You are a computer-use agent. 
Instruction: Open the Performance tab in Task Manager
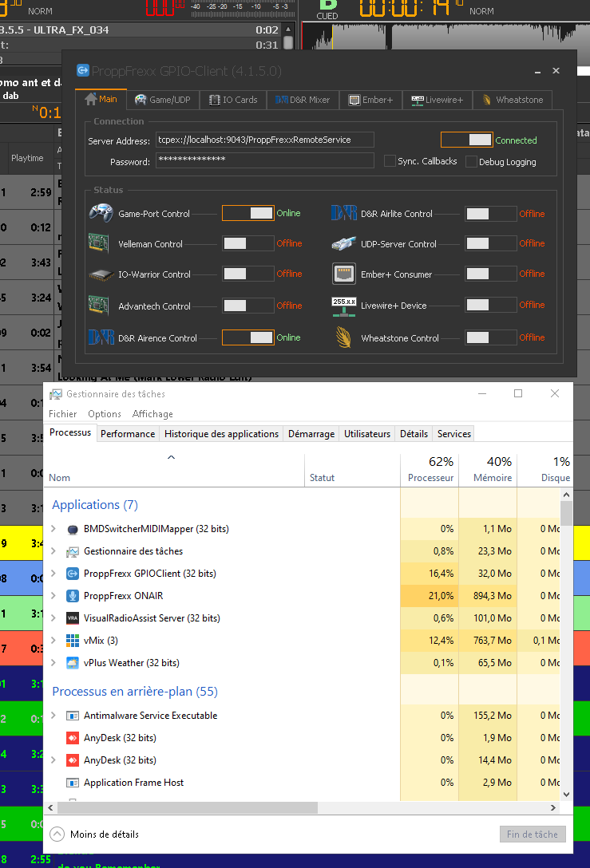[x=128, y=434]
